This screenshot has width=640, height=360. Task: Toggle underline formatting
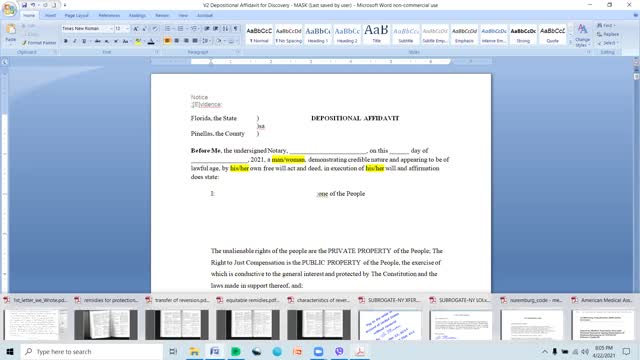coord(84,41)
